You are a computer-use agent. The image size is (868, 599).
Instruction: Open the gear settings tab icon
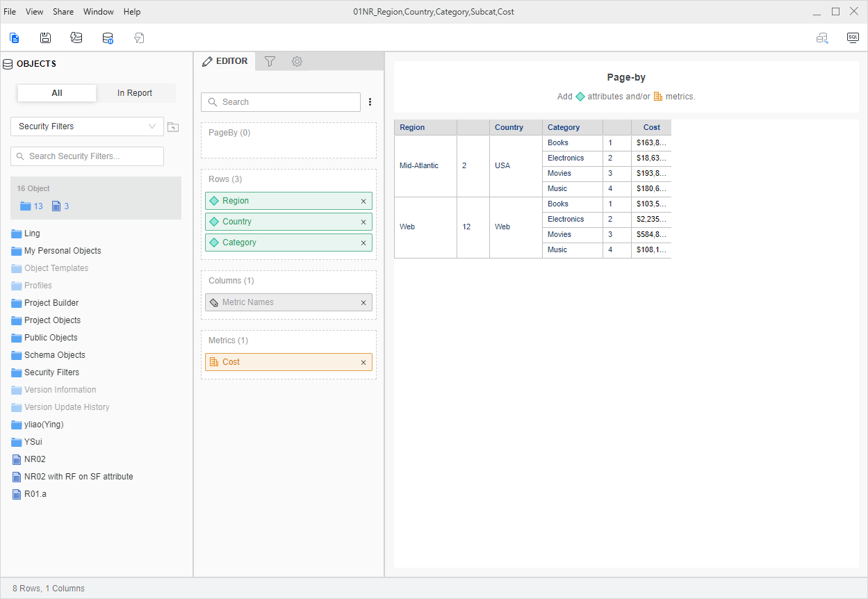297,61
